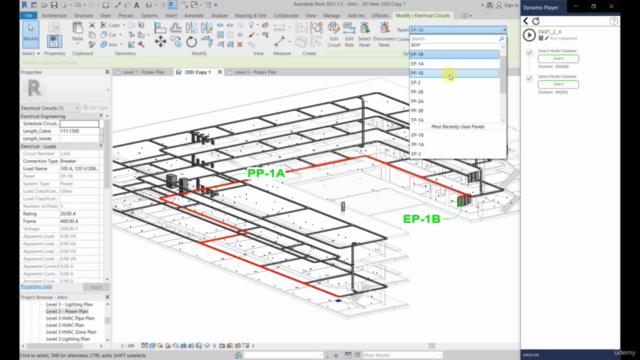Screen dimensions: 640x360
Task: Select the Measure Between Two References tool
Action: coord(280,41)
